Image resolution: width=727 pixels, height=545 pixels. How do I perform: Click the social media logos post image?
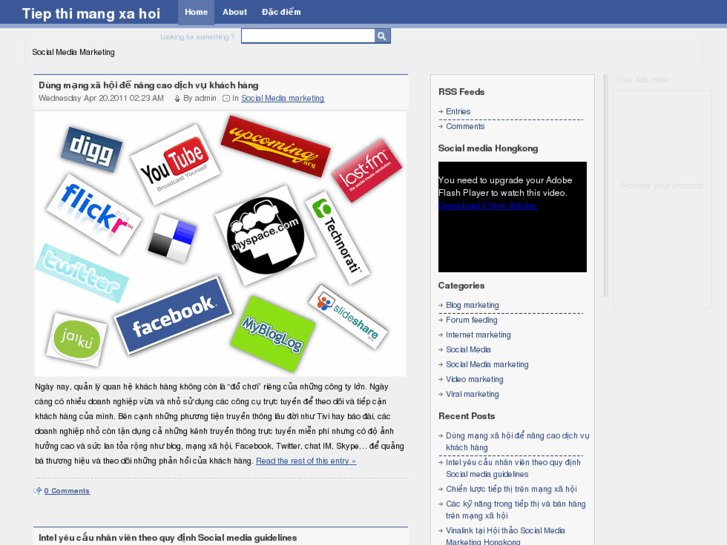tap(220, 244)
